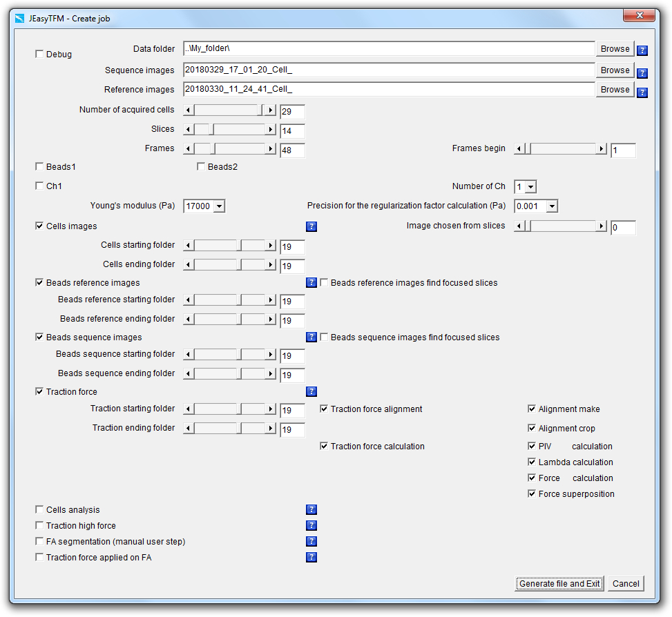Click right arrow on Frames slider
The width and height of the screenshot is (672, 617).
pyautogui.click(x=271, y=148)
